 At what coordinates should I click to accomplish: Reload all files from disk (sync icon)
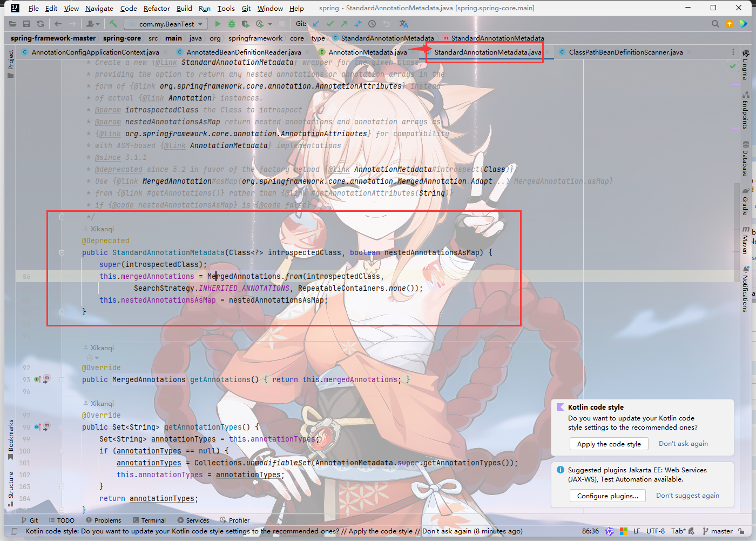(40, 24)
